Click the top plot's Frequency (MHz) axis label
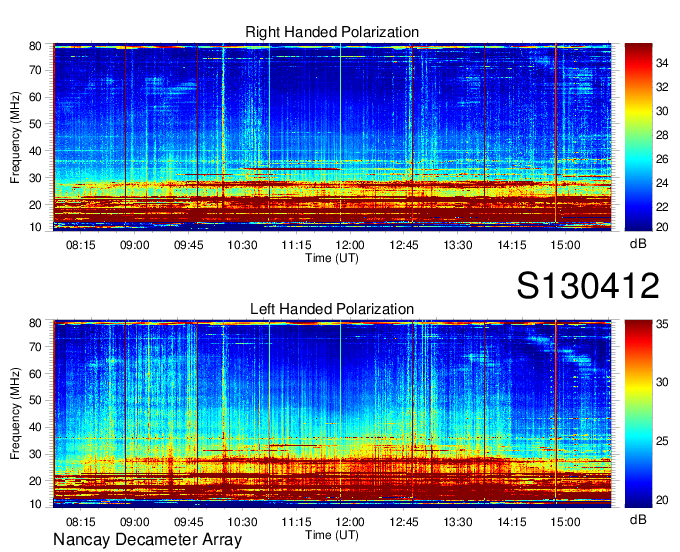Viewport: 680px width, 552px height. pos(15,137)
